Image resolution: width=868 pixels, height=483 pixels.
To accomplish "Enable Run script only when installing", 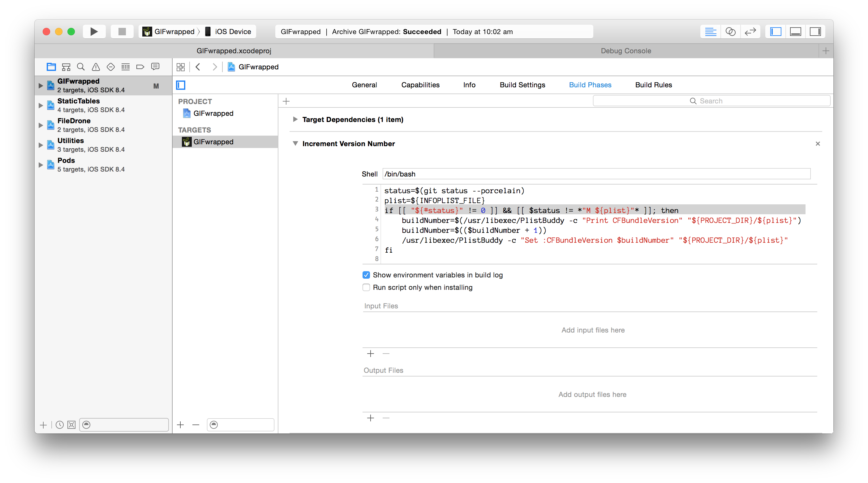I will (366, 287).
